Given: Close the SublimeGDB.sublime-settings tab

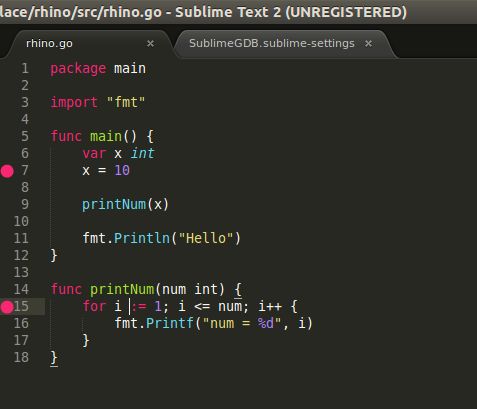Looking at the screenshot, I should (x=368, y=44).
